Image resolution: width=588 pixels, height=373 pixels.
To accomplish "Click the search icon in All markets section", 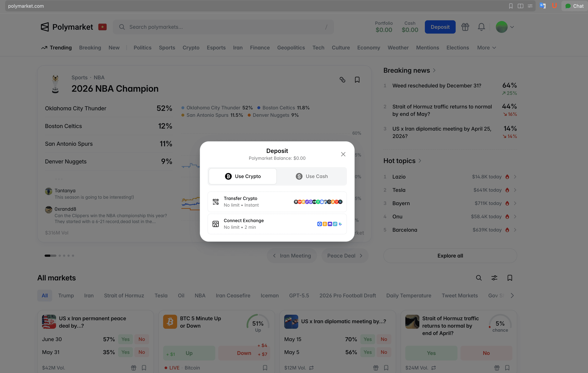I will [479, 278].
